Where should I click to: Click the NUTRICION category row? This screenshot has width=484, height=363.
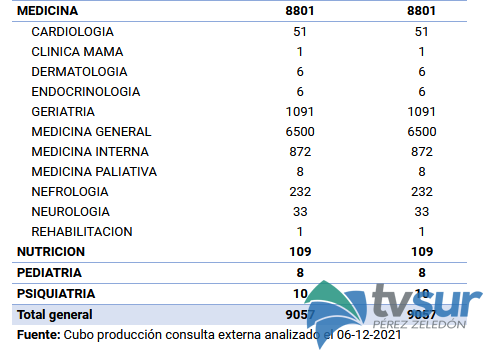[x=239, y=252]
